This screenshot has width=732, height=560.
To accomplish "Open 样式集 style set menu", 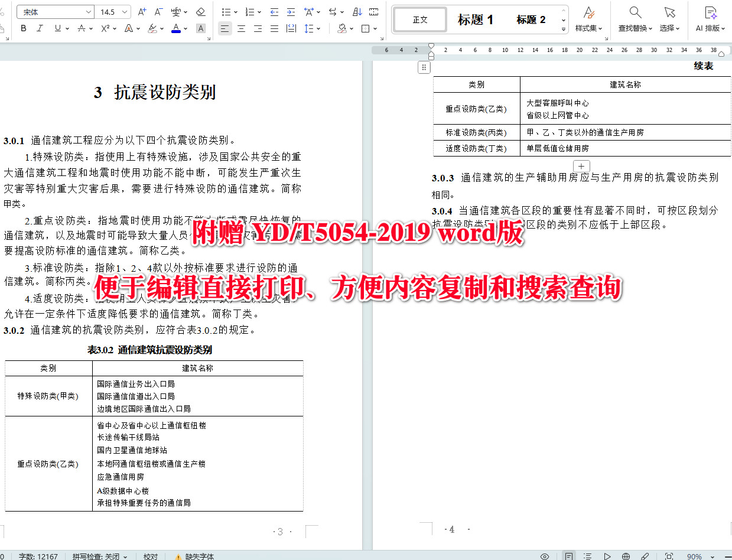I will [x=589, y=19].
